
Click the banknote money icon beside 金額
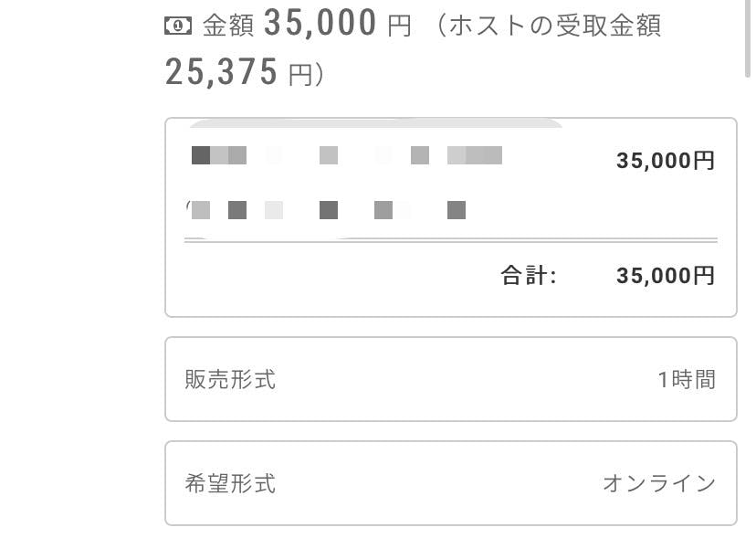point(178,26)
